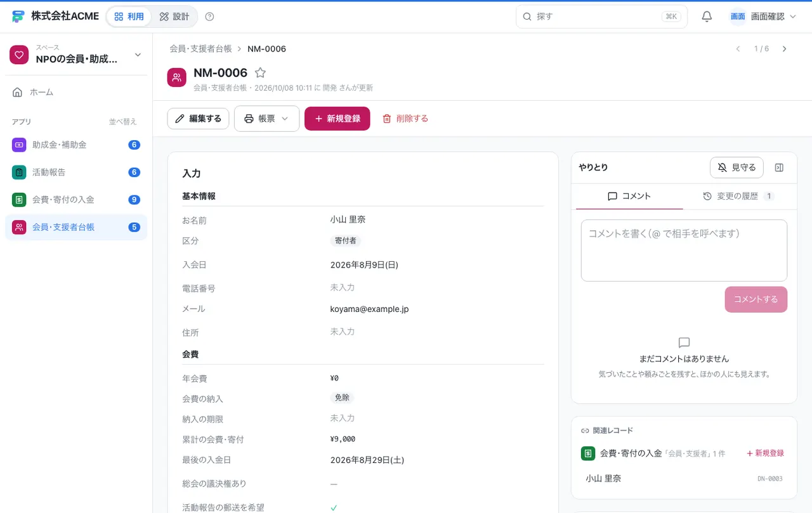Click the NPO space heart icon
The image size is (812, 513).
tap(20, 55)
